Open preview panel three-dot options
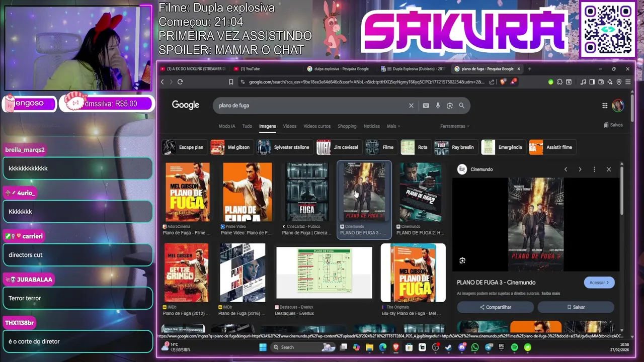The height and width of the screenshot is (362, 644). point(594,169)
